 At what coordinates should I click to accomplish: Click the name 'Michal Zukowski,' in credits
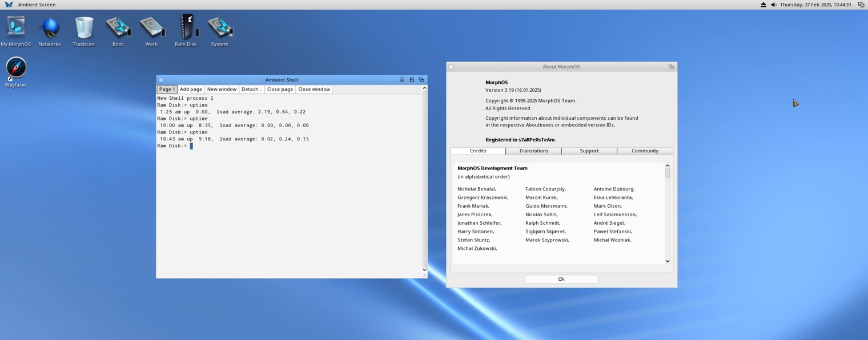click(477, 249)
